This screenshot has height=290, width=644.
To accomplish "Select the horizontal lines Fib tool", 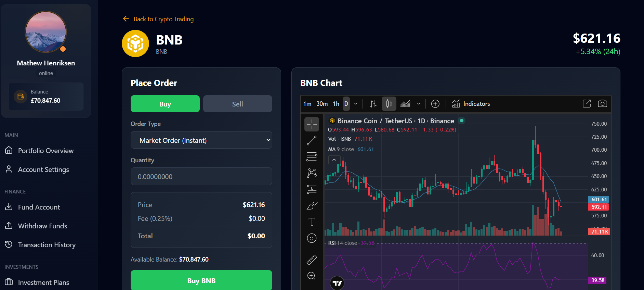I will [312, 156].
